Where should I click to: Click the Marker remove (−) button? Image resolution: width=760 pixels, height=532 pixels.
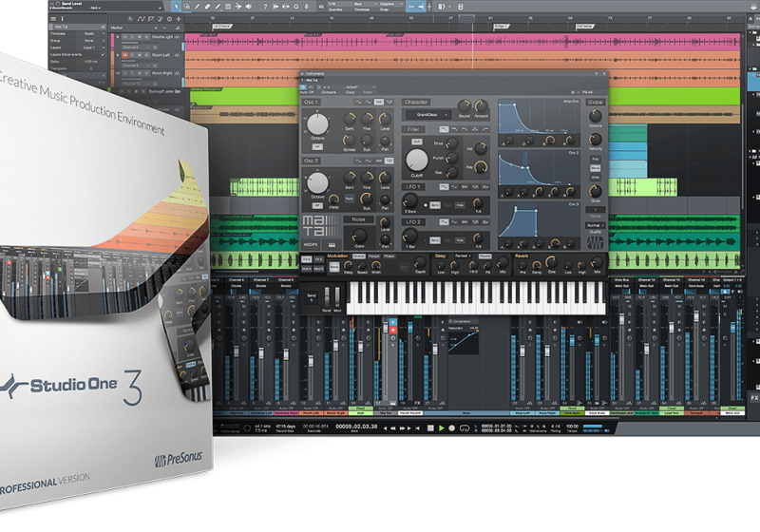[164, 28]
